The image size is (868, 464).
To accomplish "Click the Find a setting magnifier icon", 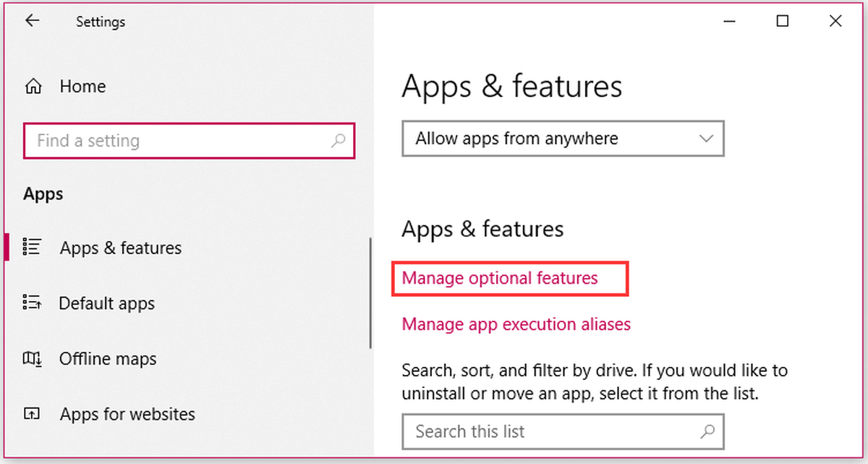I will point(338,141).
